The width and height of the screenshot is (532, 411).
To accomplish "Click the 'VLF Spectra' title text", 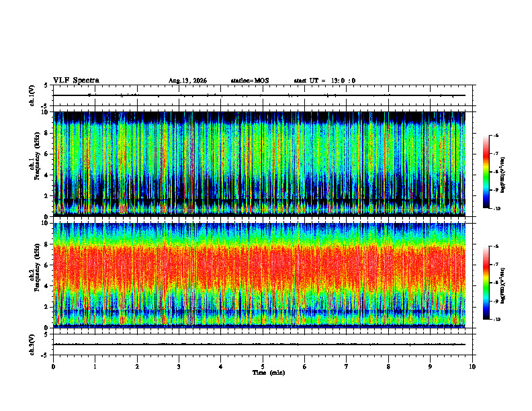I will click(76, 81).
